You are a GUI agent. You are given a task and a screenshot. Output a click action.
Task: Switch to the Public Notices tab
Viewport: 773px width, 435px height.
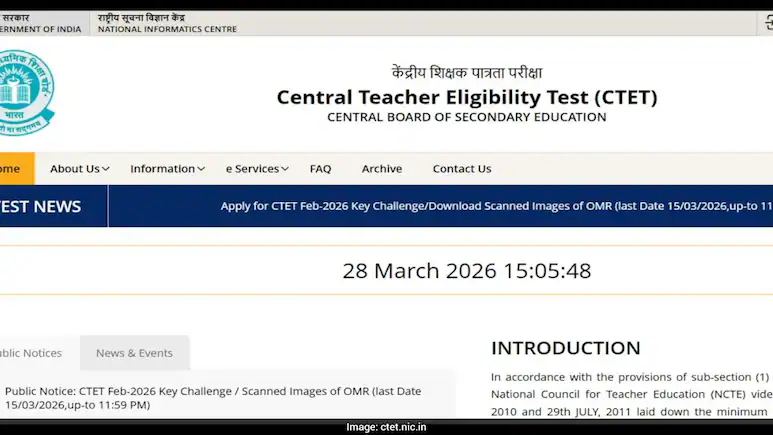[30, 353]
